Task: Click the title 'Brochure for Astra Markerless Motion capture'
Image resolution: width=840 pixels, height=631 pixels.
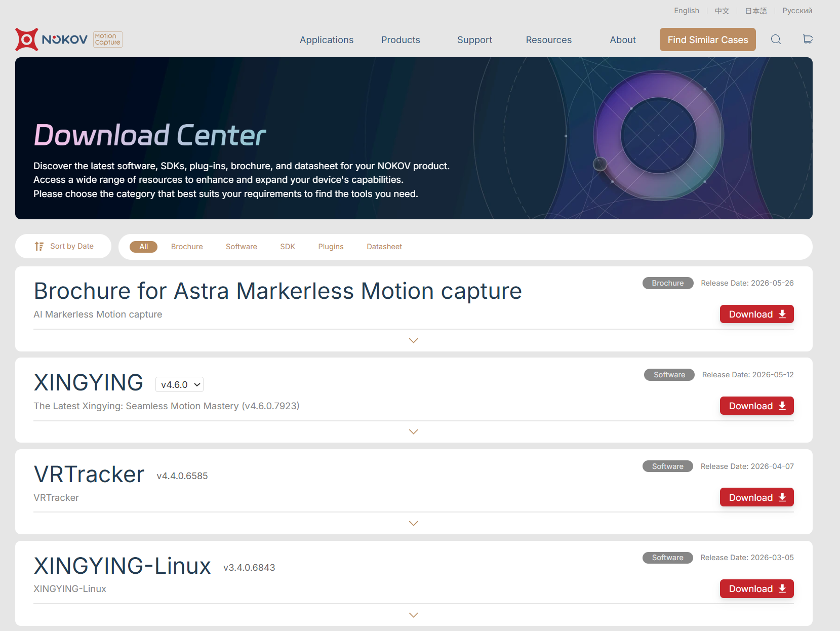Action: [x=278, y=291]
